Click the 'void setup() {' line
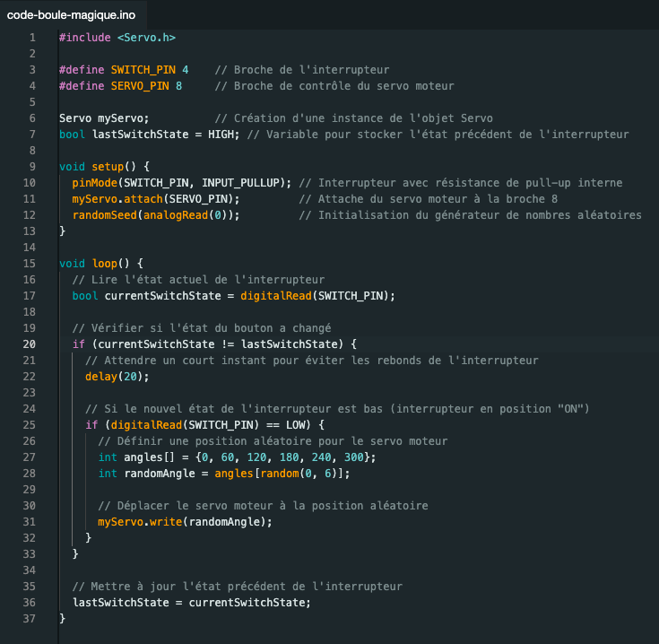This screenshot has height=644, width=659. [x=104, y=167]
